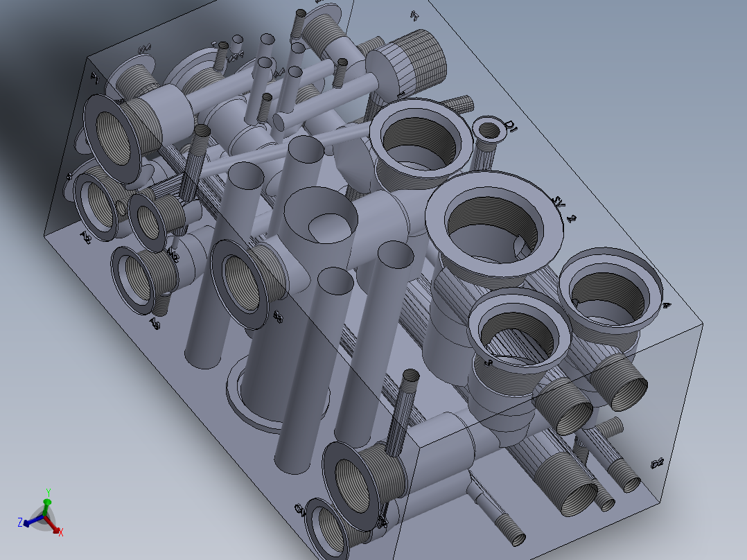Select the "D2" label on the end face
The height and width of the screenshot is (560, 747).
[657, 463]
